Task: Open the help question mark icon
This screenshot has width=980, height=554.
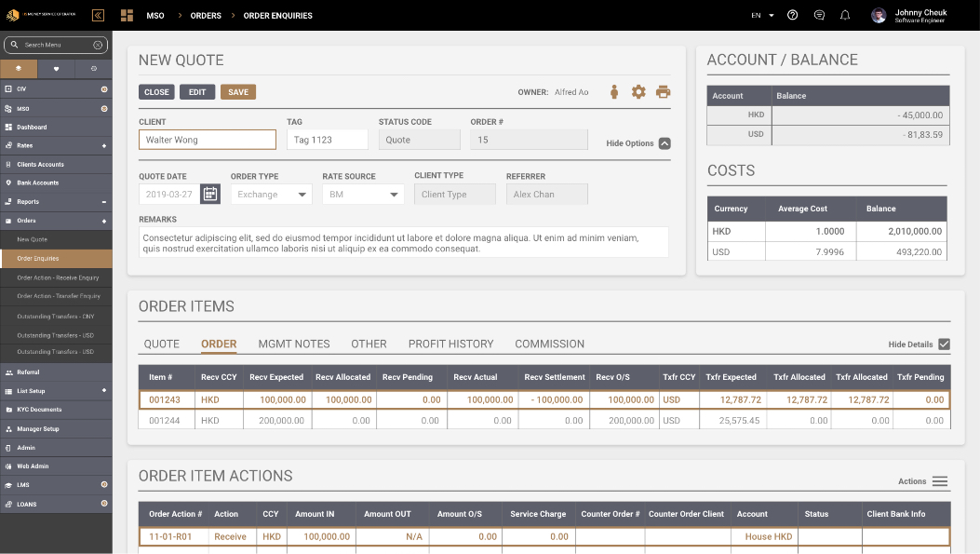Action: point(792,16)
